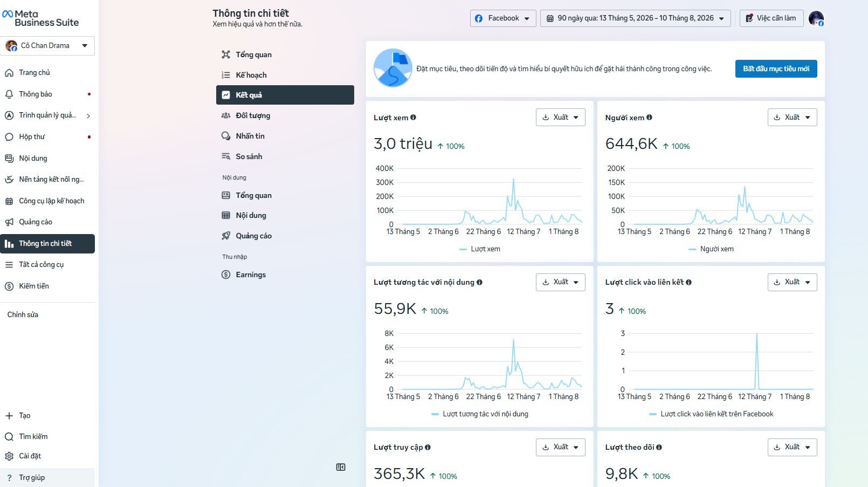
Task: Expand Xuất dropdown on Lượt xem card
Action: [561, 118]
